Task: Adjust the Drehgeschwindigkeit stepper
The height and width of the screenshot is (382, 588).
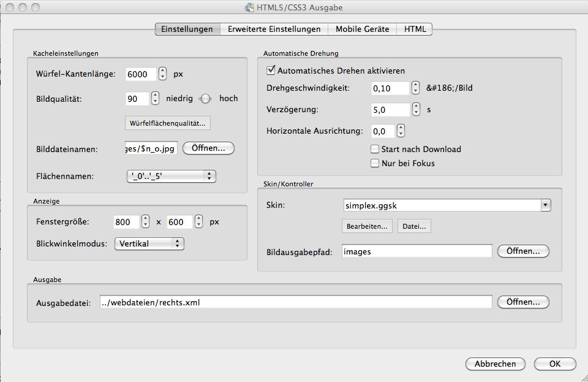Action: coord(415,88)
